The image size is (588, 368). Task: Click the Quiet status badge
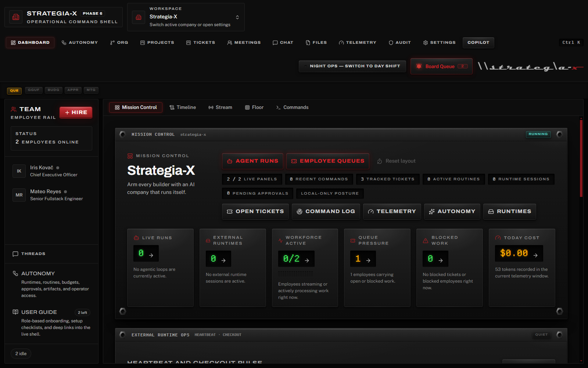[541, 335]
